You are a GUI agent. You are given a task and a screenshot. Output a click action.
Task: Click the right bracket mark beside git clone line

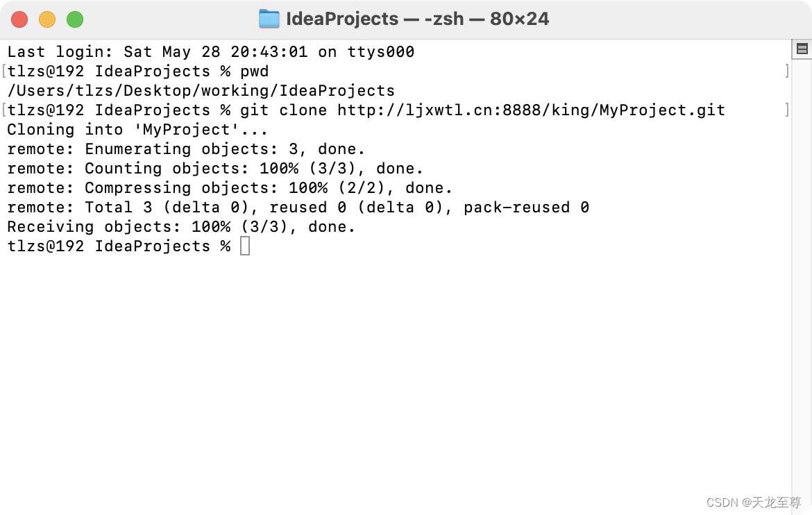coord(787,110)
